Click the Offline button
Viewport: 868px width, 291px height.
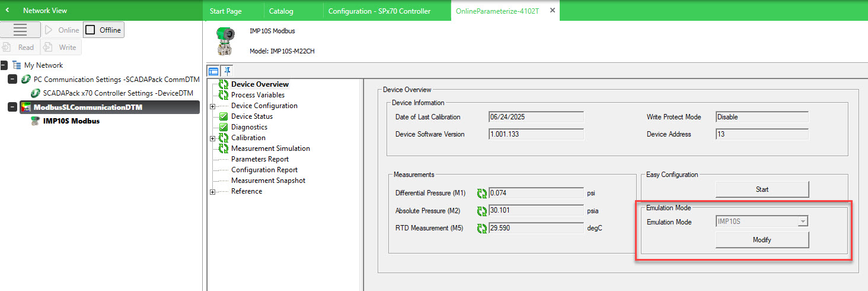(x=104, y=30)
